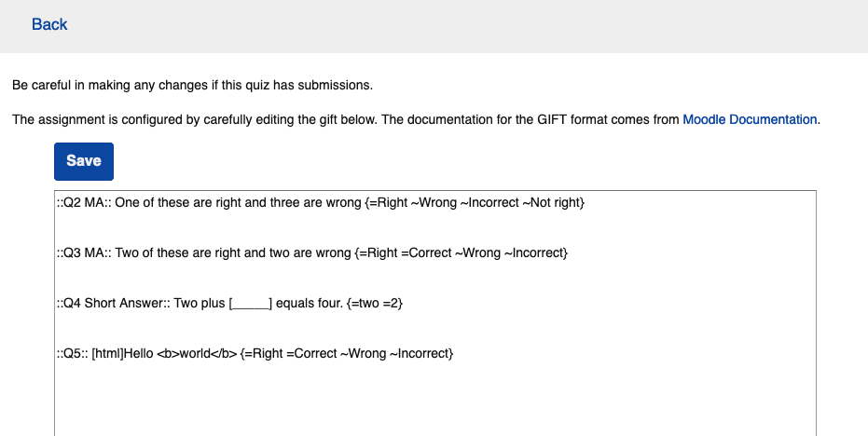Click the ::Q5:: question title
The width and height of the screenshot is (868, 436).
(72, 354)
